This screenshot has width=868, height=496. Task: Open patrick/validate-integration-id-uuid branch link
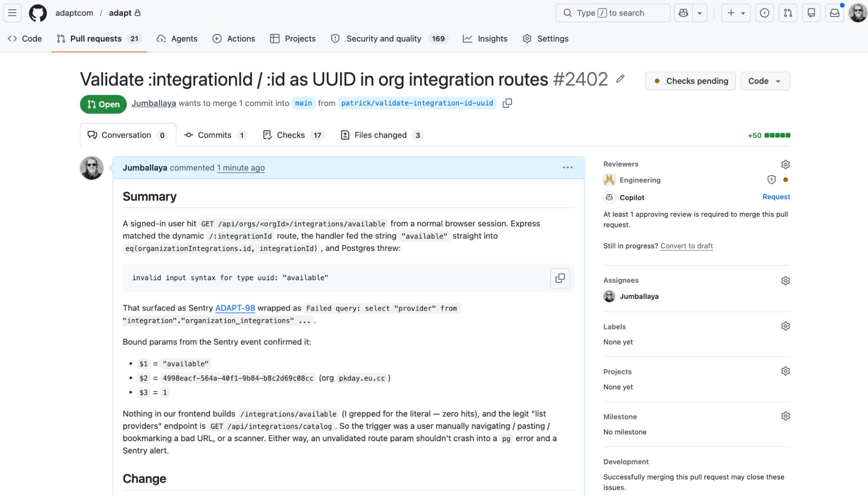[x=417, y=103]
